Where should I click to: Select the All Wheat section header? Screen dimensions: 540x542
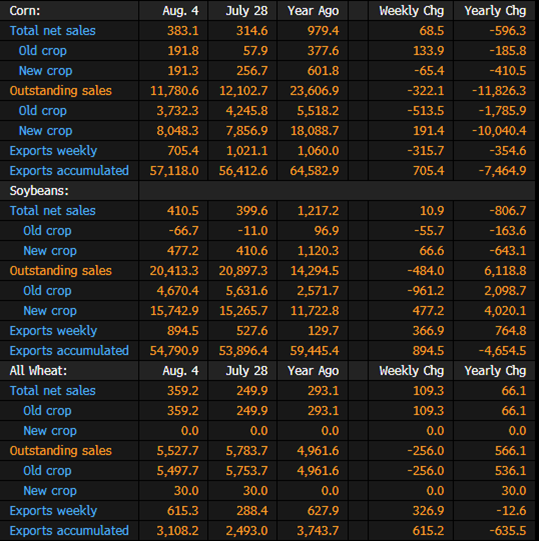coord(38,371)
